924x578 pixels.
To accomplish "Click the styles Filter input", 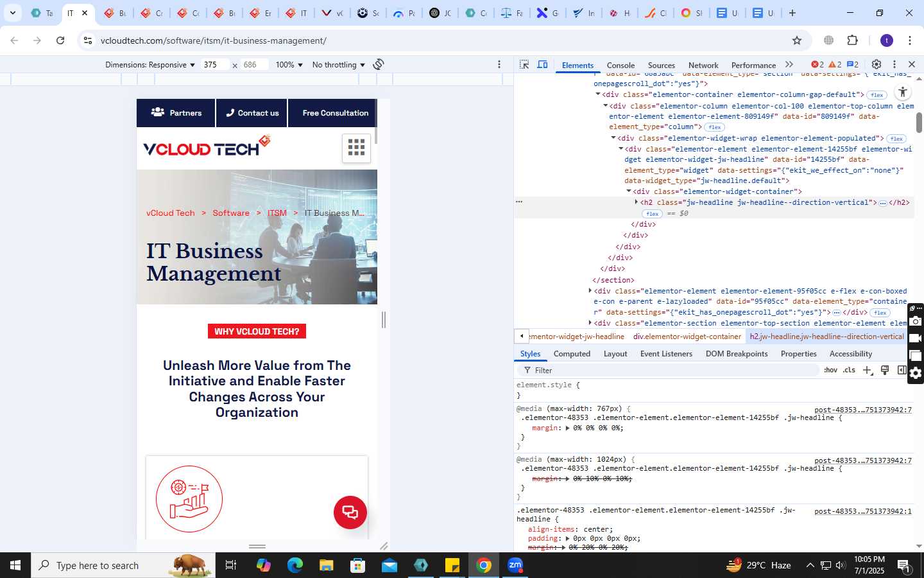I will click(667, 371).
